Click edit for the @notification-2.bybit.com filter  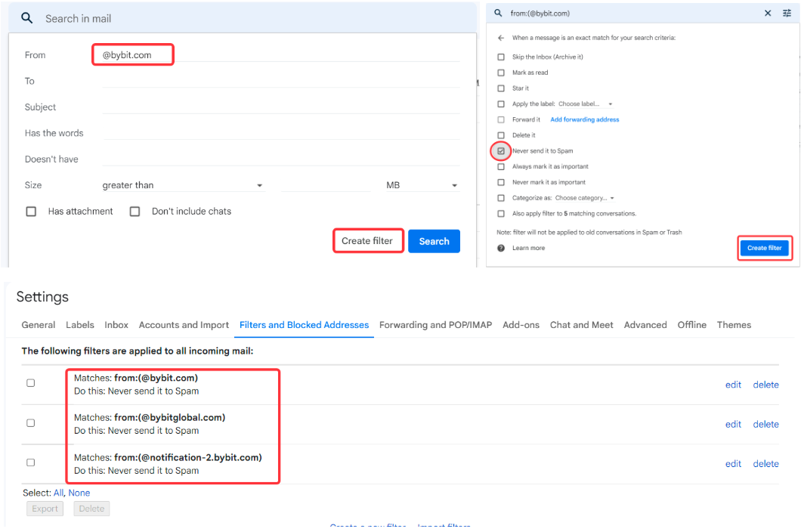(733, 464)
